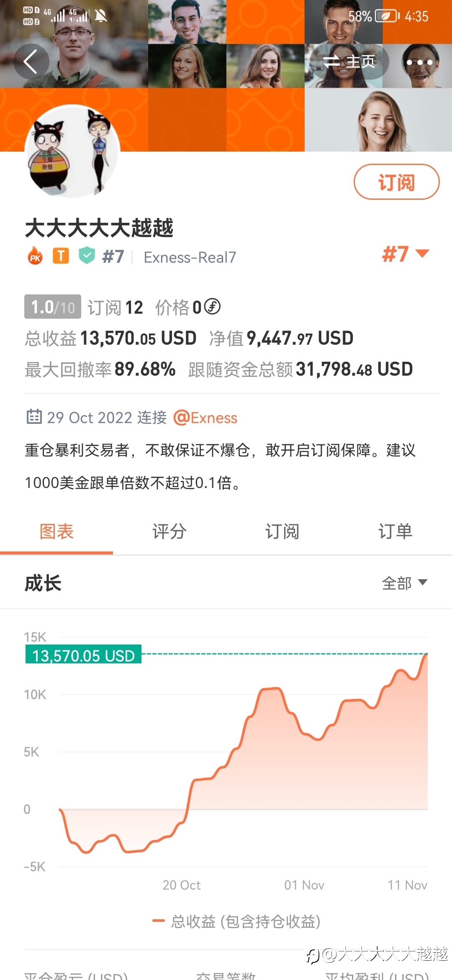
Task: Tap the back arrow icon
Action: coord(31,62)
